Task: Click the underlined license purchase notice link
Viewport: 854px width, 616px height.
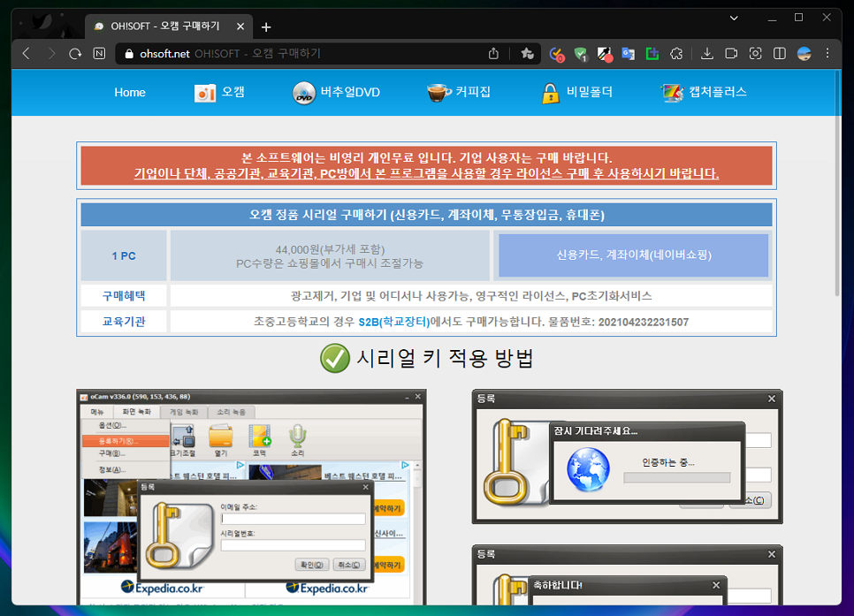Action: (x=426, y=174)
